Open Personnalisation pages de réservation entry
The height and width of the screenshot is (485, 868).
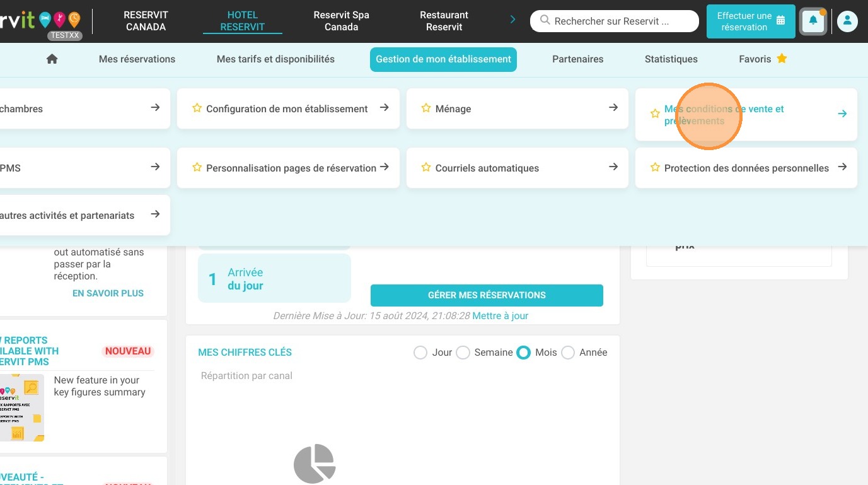288,168
